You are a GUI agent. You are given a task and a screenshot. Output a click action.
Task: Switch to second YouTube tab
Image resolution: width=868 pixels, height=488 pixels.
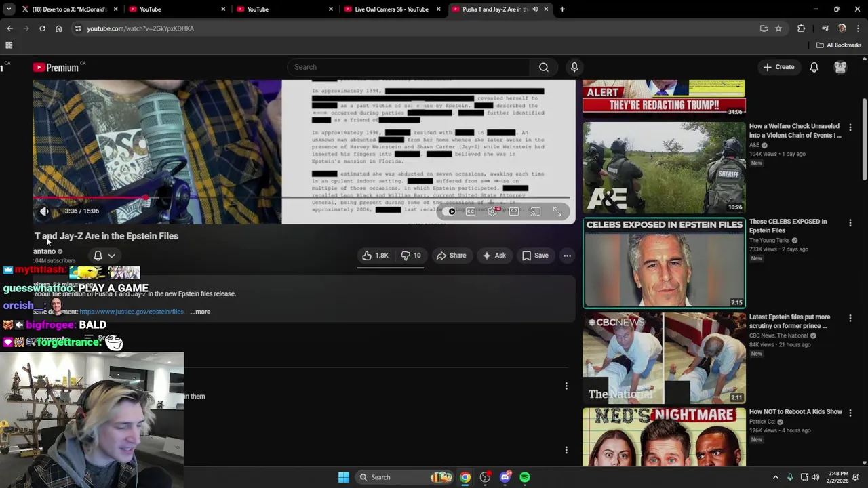click(285, 9)
